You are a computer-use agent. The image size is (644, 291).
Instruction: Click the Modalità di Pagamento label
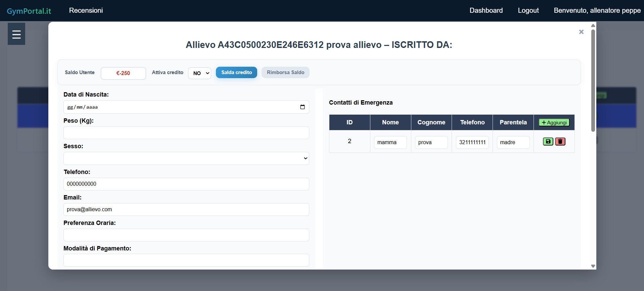(x=97, y=248)
